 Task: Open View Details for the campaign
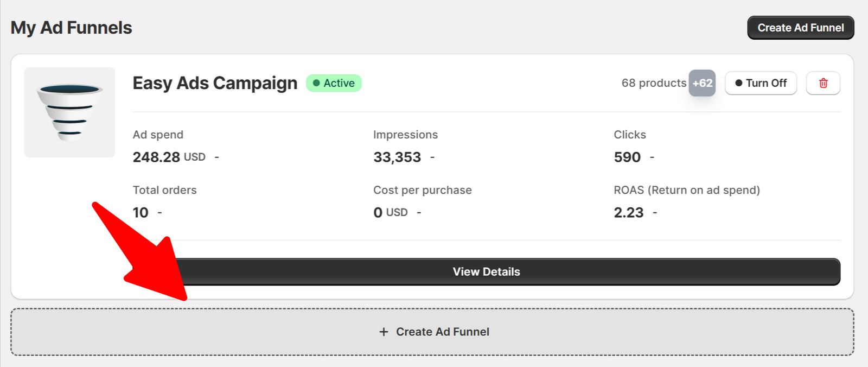point(486,271)
